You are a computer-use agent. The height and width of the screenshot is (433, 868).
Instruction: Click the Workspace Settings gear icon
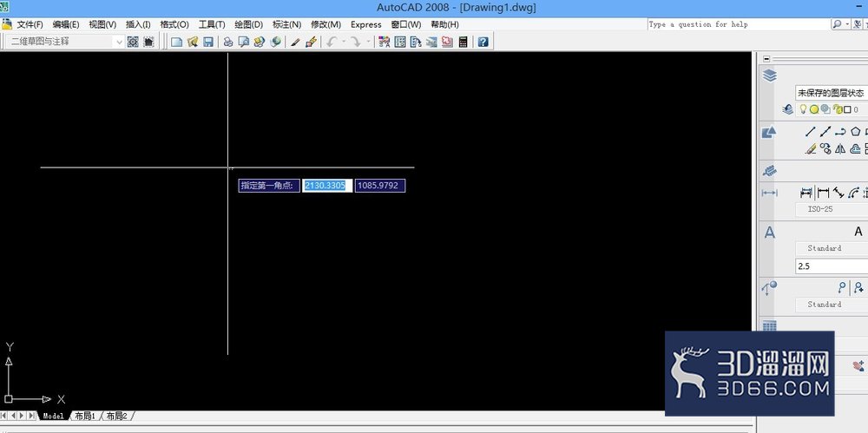[133, 42]
